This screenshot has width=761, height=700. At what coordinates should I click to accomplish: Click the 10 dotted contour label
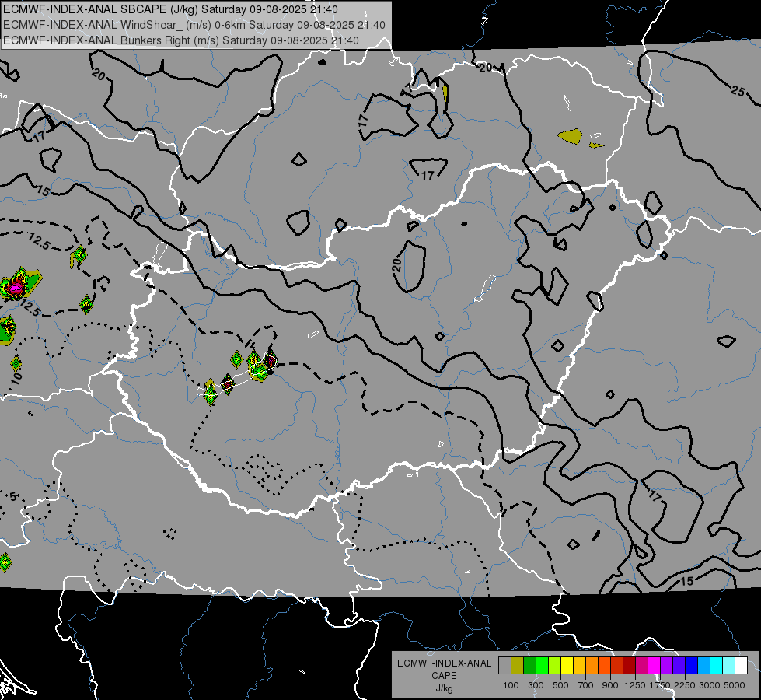click(16, 379)
